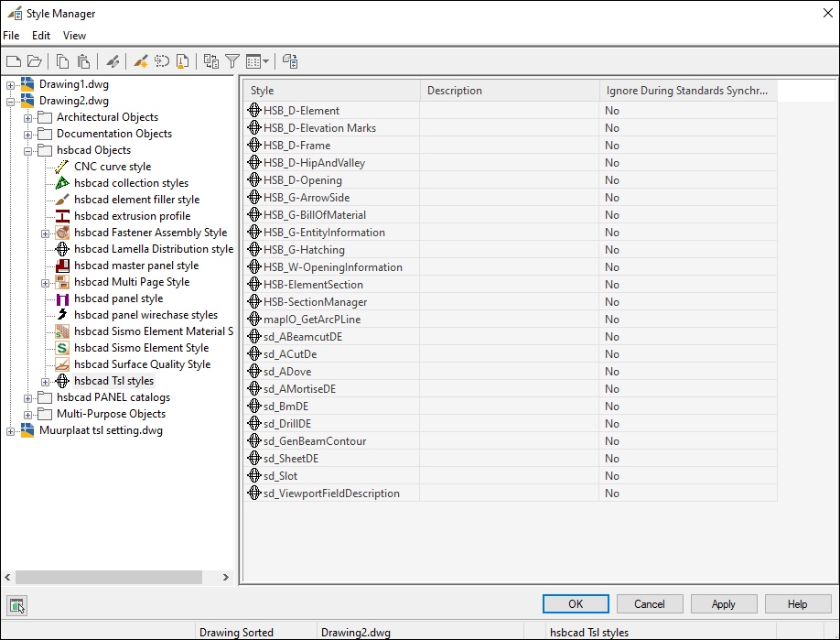Image resolution: width=840 pixels, height=640 pixels.
Task: Select hsbcad collection styles node
Action: coord(131,183)
